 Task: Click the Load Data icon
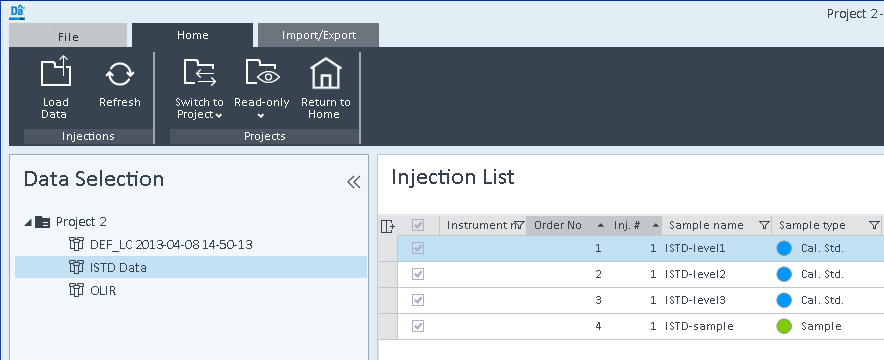point(55,71)
